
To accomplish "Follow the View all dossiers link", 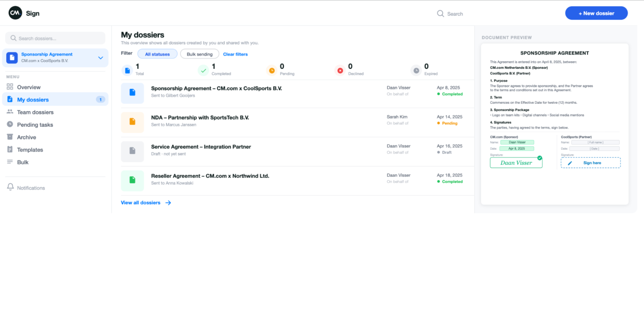I will [x=140, y=203].
